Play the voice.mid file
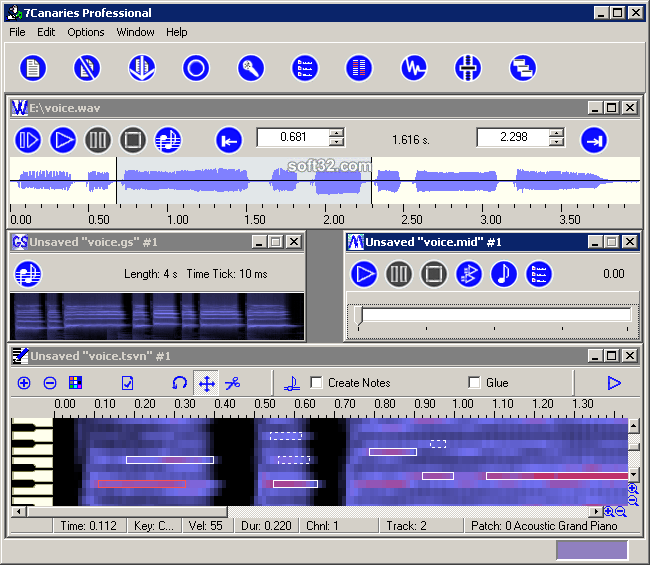This screenshot has height=565, width=650. tap(364, 274)
